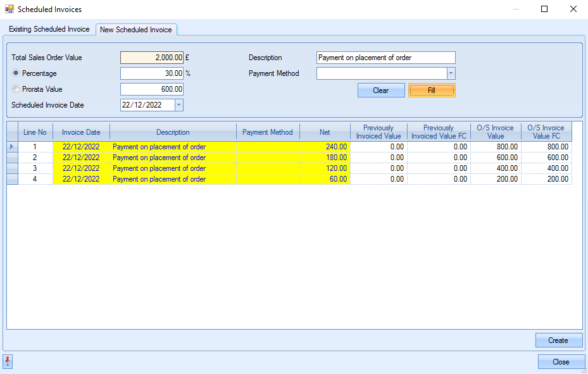Click the Percentage value field

pos(152,73)
